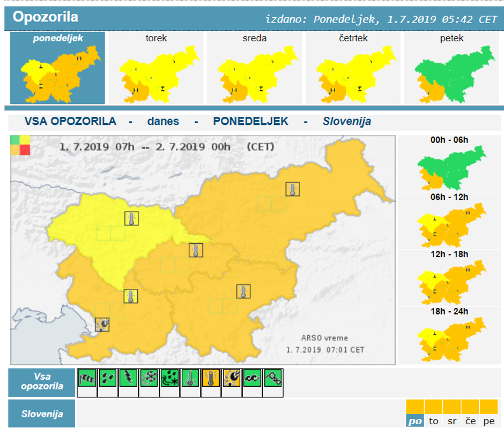
Task: Select the coastal waves warning icon
Action: [x=252, y=378]
